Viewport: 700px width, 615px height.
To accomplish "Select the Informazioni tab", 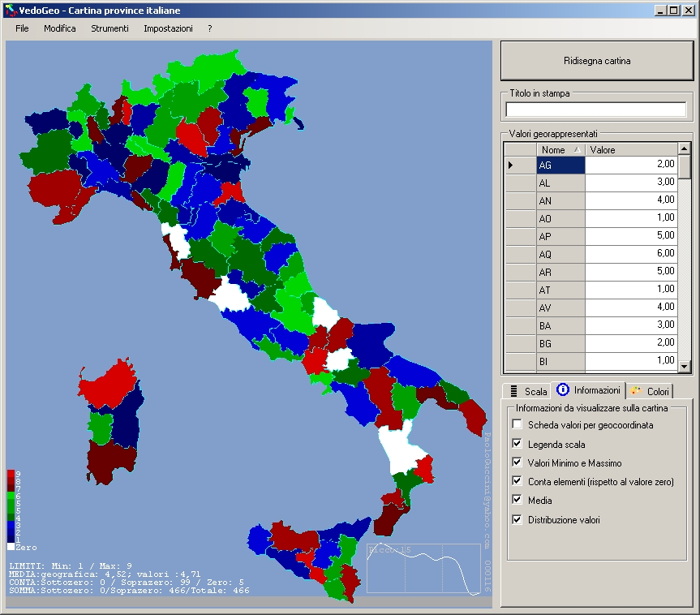I will pyautogui.click(x=588, y=390).
